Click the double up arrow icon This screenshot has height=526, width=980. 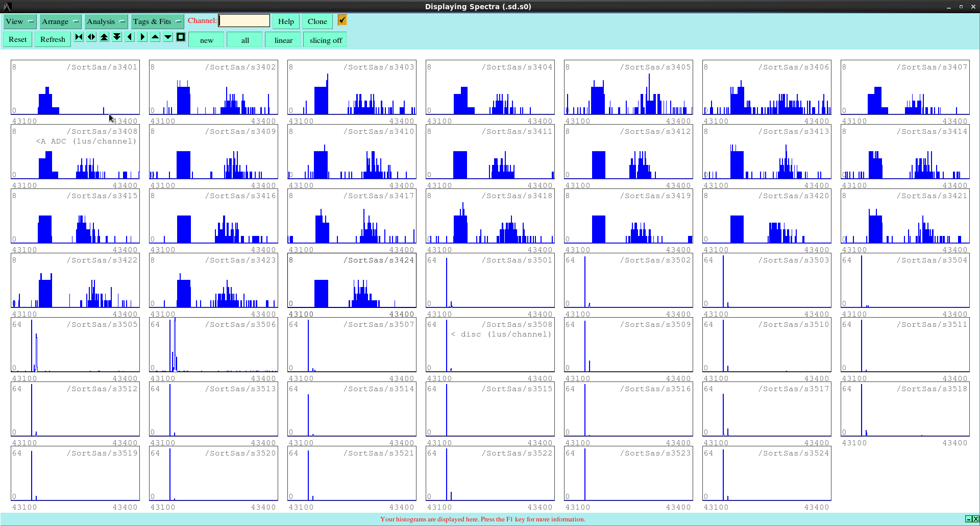point(104,37)
